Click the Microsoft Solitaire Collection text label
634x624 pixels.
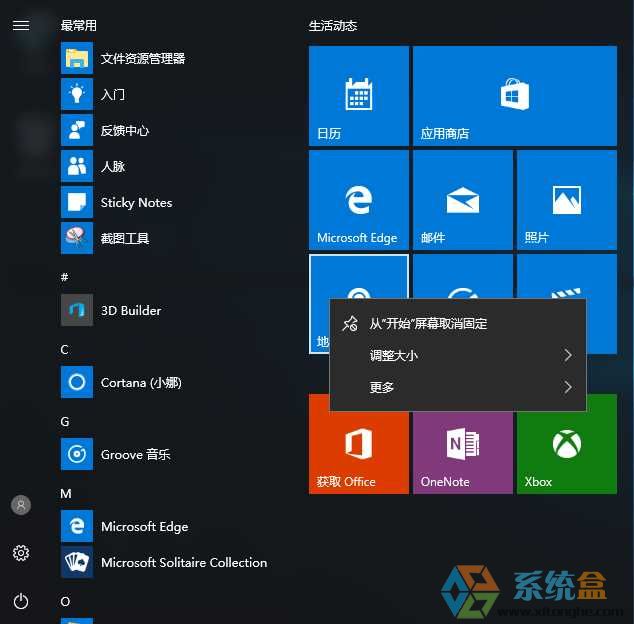coord(184,562)
